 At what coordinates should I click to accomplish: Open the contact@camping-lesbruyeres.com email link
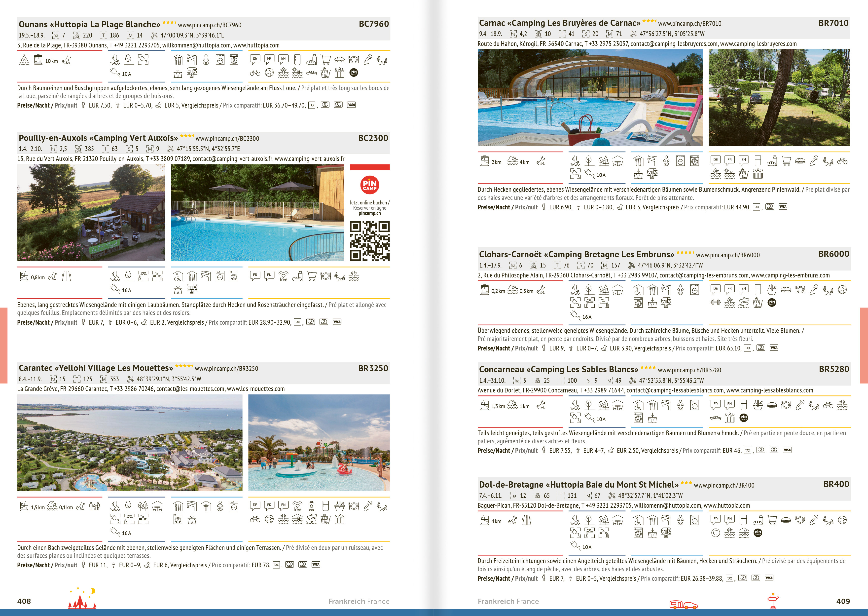[674, 44]
